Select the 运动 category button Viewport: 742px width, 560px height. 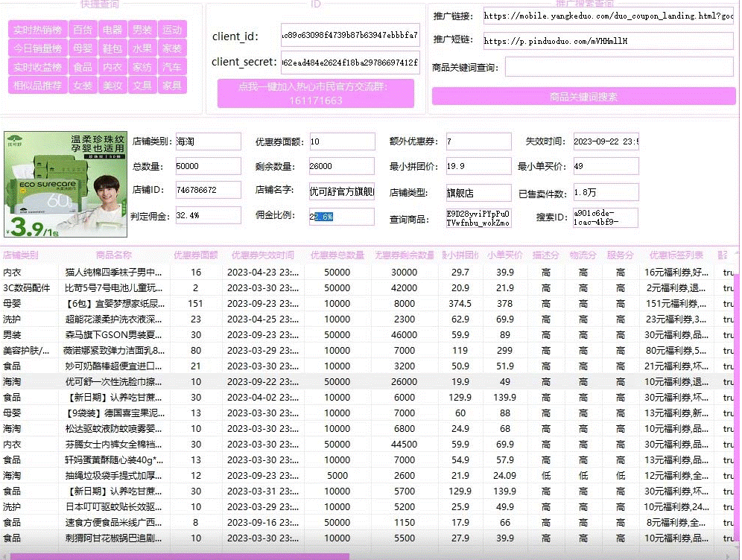pos(172,30)
